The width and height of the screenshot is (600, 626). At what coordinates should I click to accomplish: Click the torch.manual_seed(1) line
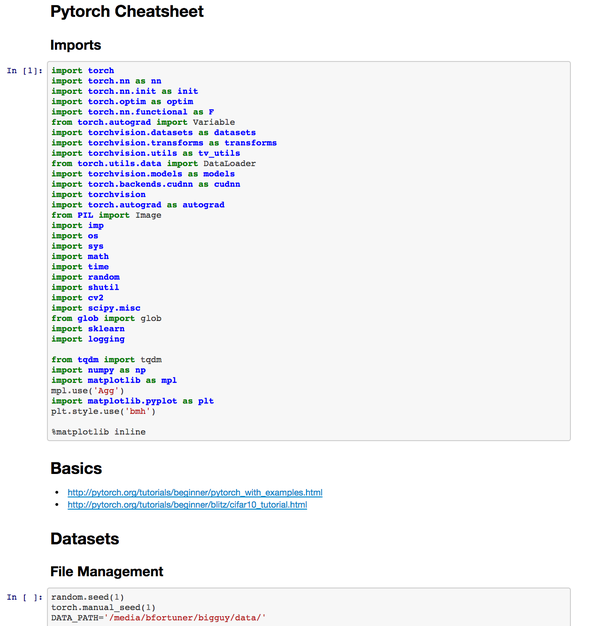103,608
